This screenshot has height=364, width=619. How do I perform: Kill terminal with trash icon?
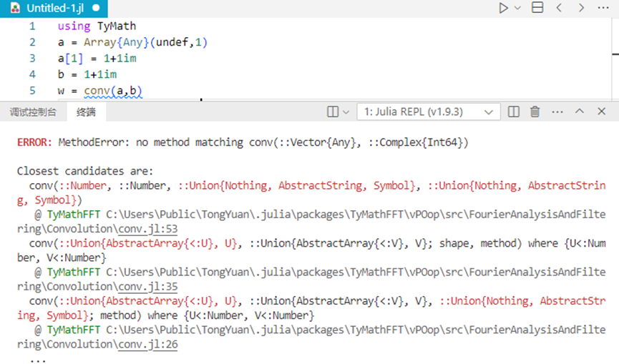tap(535, 112)
